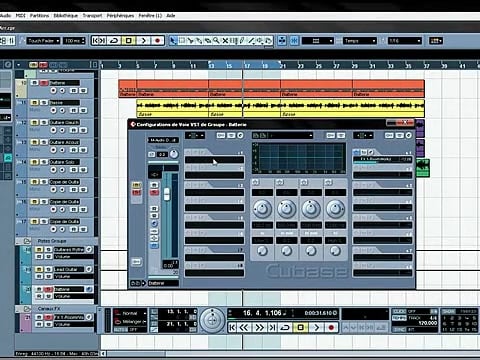Viewport: 480px width, 360px height.
Task: Click Play in the top toolbar
Action: coord(143,41)
